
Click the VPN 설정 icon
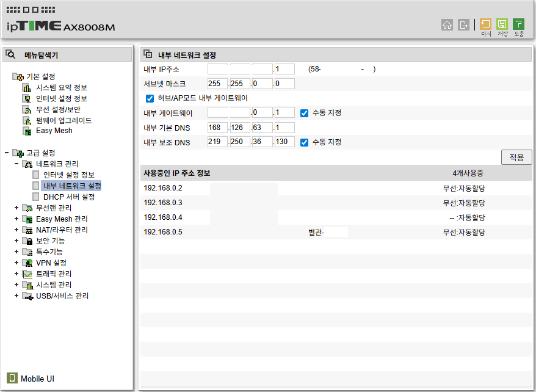pyautogui.click(x=27, y=263)
